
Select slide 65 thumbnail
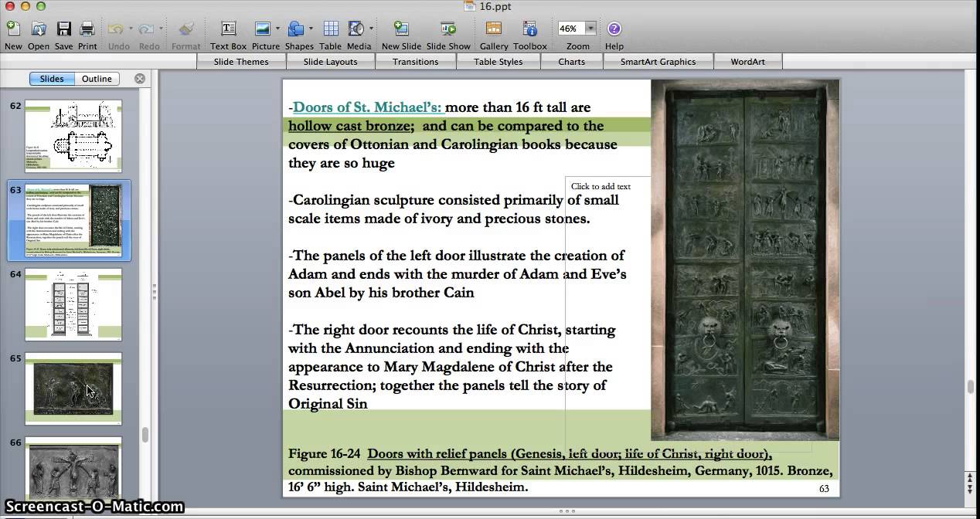73,388
